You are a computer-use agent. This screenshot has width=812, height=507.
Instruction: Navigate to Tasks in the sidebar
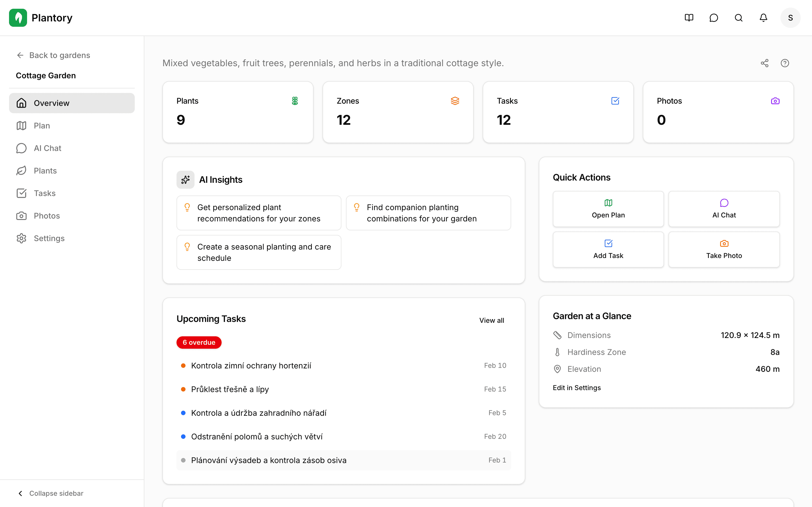click(45, 193)
